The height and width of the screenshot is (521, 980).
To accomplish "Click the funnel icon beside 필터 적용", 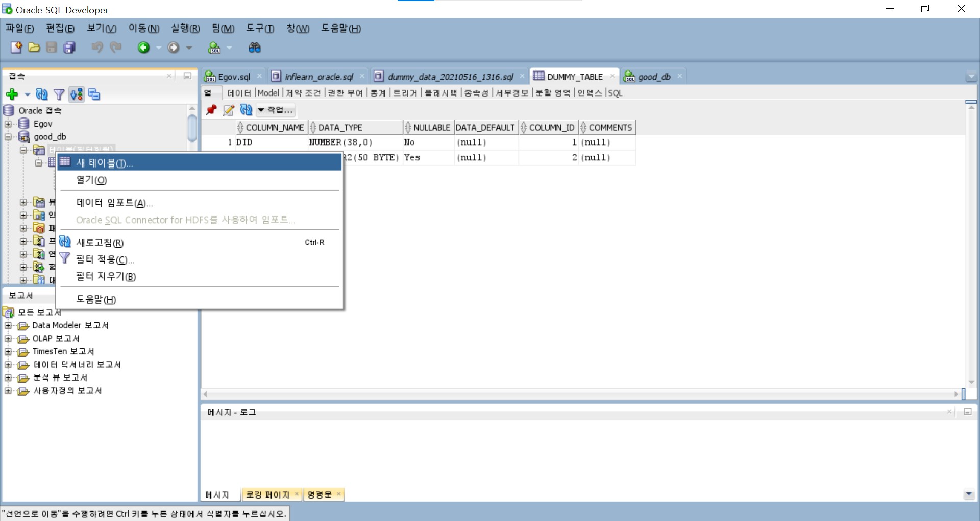I will [x=65, y=259].
